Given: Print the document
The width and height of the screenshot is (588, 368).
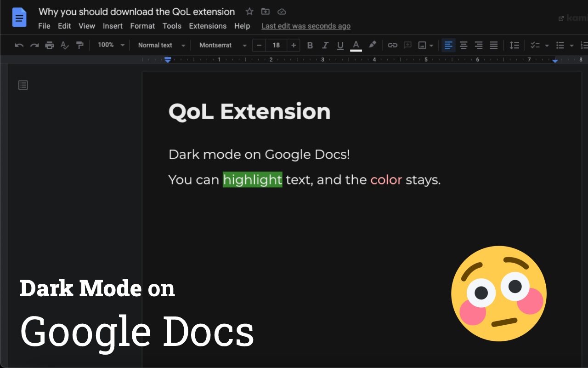Looking at the screenshot, I should point(50,45).
